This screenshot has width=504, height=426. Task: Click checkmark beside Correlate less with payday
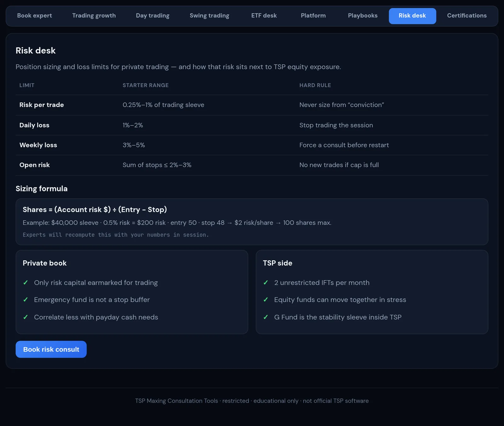pyautogui.click(x=26, y=317)
